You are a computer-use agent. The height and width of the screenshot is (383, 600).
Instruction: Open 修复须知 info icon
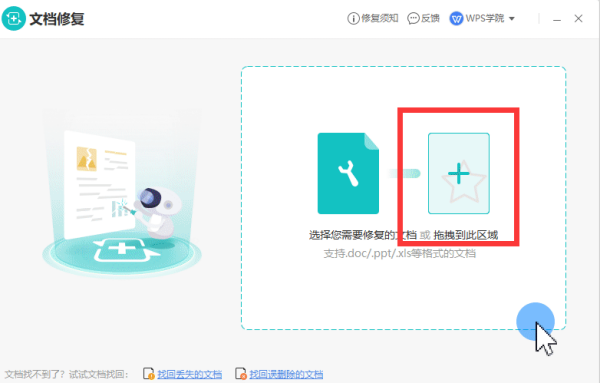point(353,18)
